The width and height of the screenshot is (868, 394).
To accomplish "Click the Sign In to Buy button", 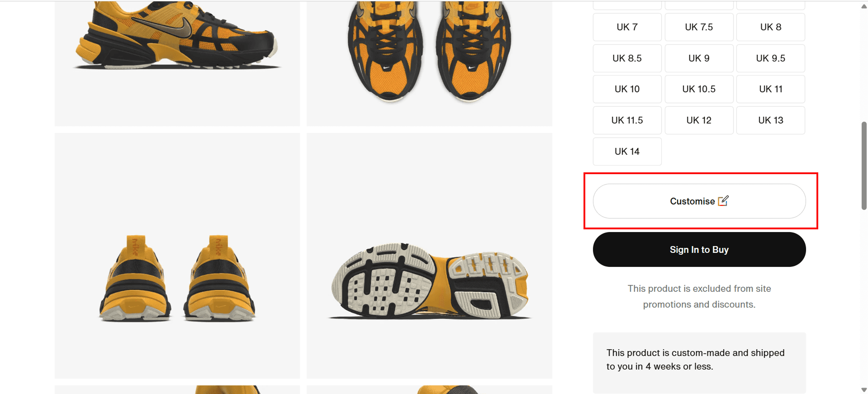I will pos(699,250).
